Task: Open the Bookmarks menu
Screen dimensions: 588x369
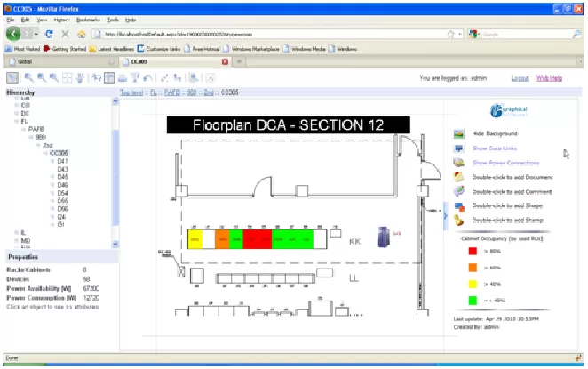Action: [x=88, y=20]
